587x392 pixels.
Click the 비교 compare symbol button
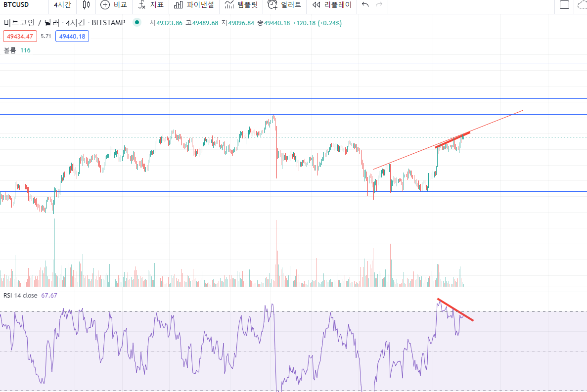[x=113, y=5]
